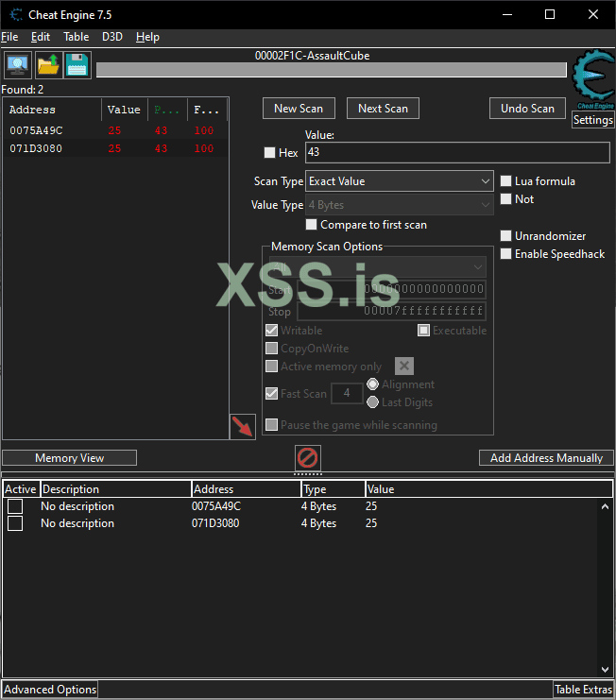
Task: Click the save floppy disk icon
Action: (x=77, y=65)
